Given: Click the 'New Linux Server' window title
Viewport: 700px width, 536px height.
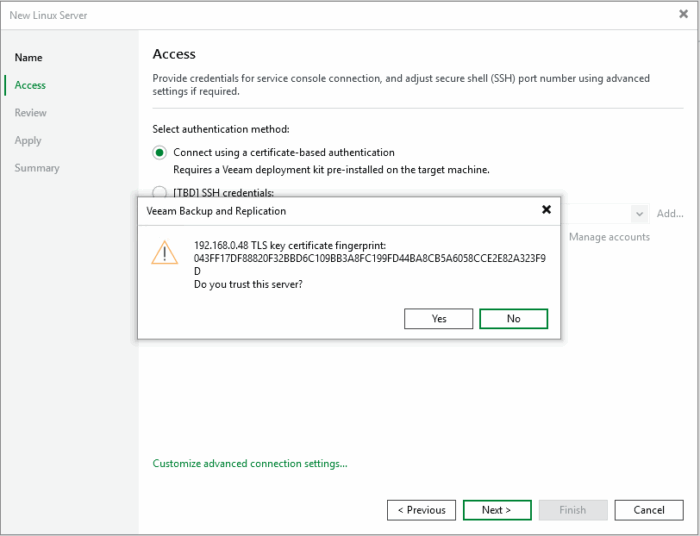Looking at the screenshot, I should (x=48, y=15).
